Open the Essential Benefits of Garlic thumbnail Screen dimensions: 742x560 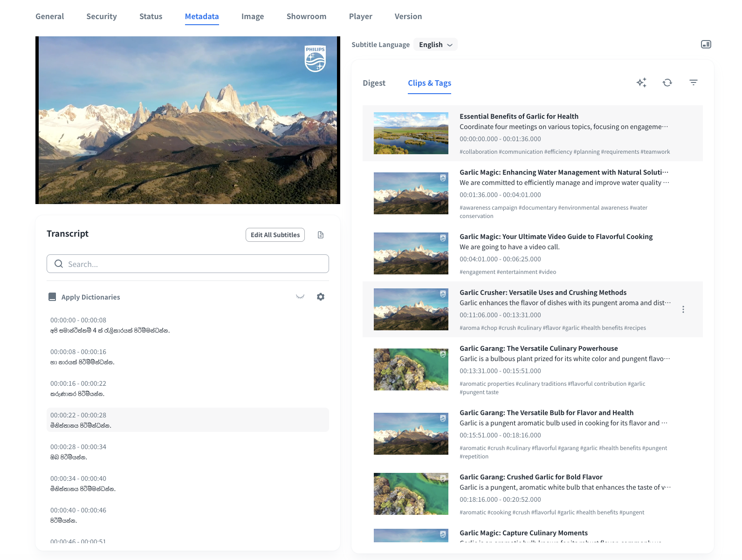[411, 133]
